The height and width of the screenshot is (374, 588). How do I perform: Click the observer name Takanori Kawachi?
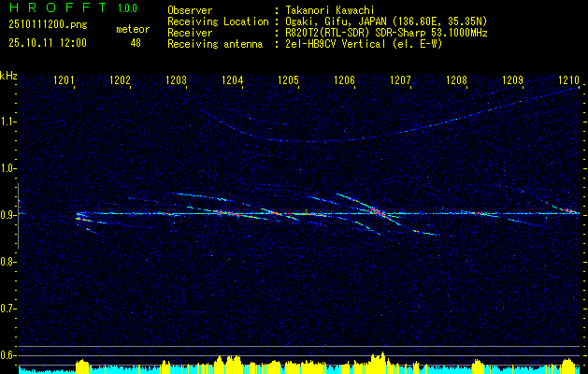pos(330,10)
